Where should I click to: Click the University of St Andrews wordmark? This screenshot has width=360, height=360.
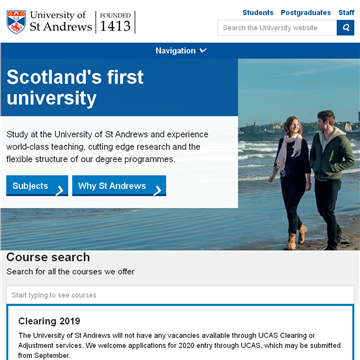point(61,21)
